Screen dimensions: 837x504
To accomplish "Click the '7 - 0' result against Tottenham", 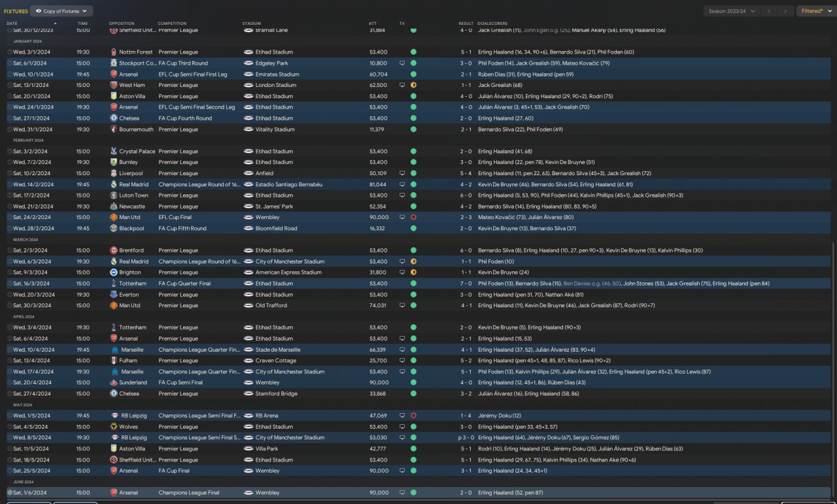I will pos(466,284).
